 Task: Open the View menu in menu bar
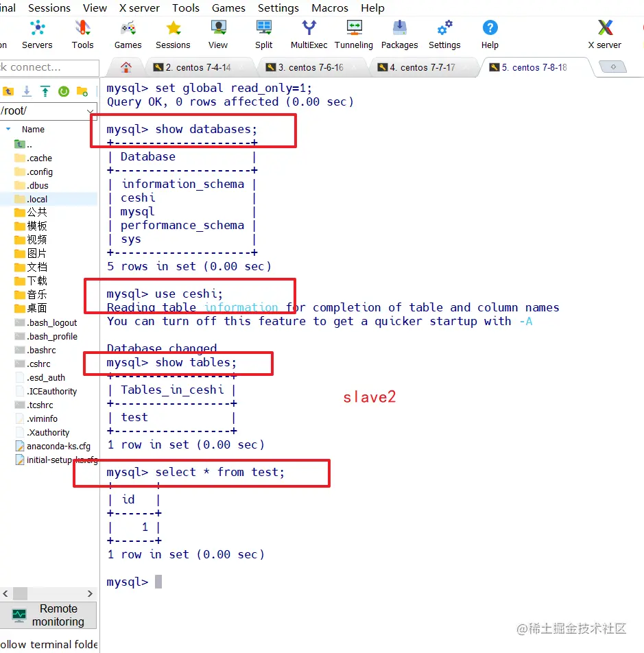[95, 8]
